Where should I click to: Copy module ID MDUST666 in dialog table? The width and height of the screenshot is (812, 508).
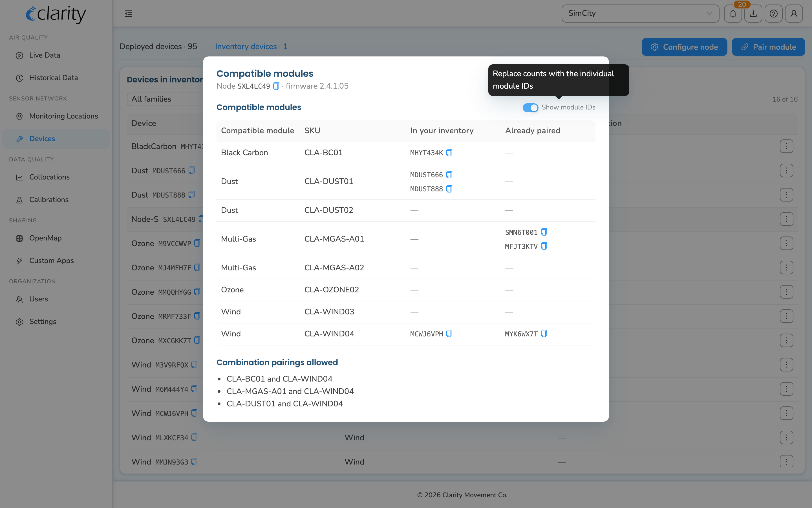pyautogui.click(x=449, y=175)
